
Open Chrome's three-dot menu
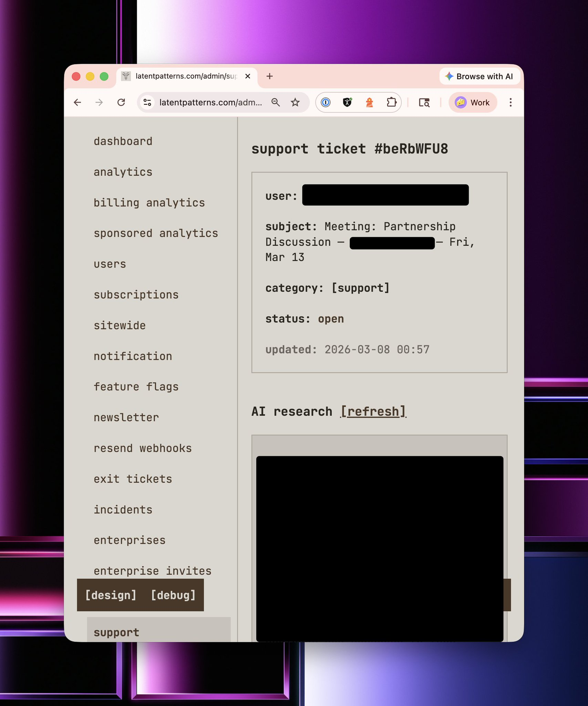tap(510, 102)
